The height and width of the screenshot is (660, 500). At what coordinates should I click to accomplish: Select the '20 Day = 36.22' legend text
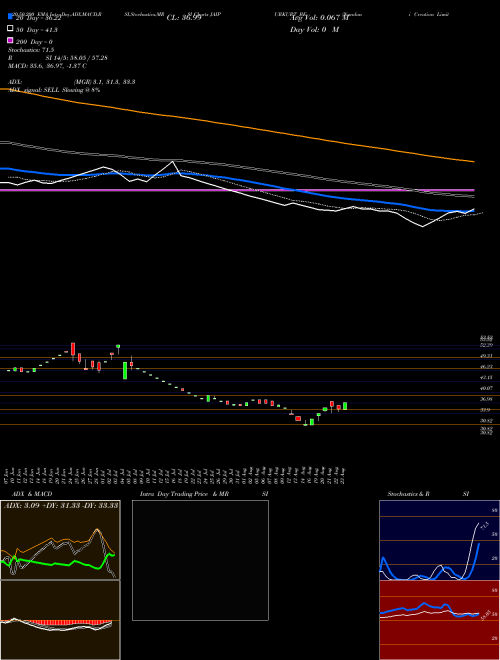click(37, 18)
